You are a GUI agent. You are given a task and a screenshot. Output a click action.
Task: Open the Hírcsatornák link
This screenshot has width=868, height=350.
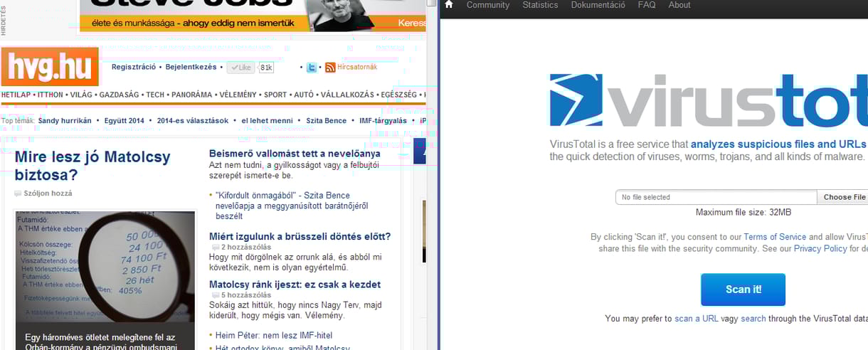point(357,67)
